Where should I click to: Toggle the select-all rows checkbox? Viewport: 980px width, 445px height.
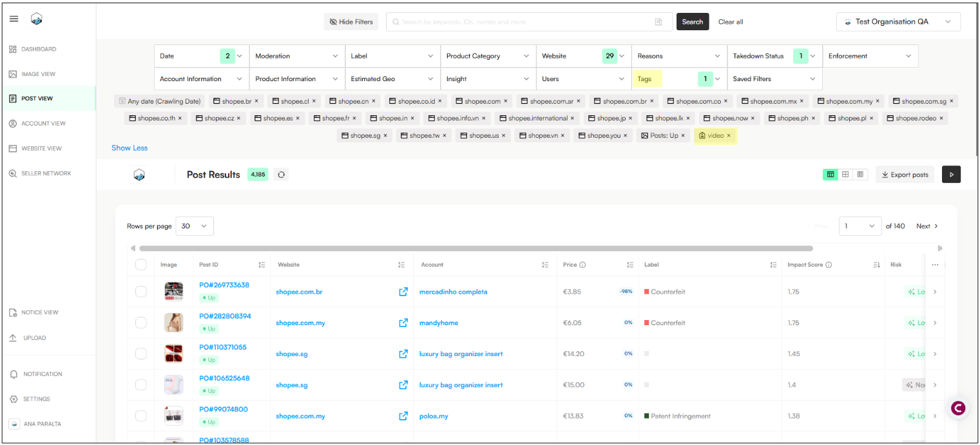141,265
